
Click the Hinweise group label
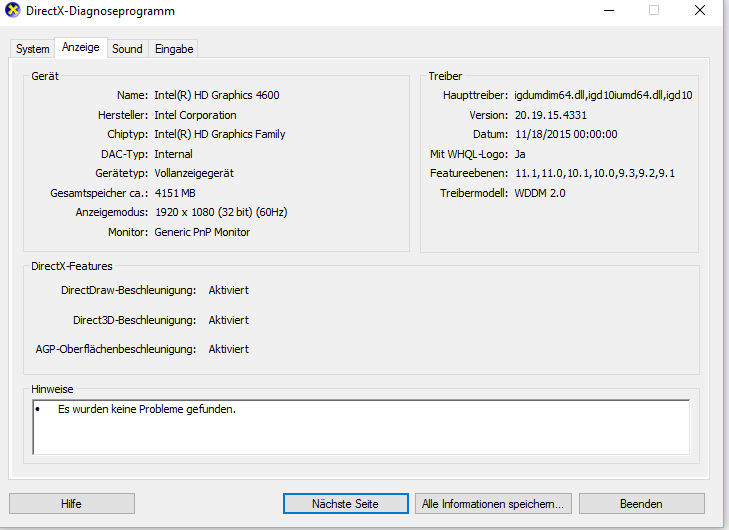[x=52, y=389]
